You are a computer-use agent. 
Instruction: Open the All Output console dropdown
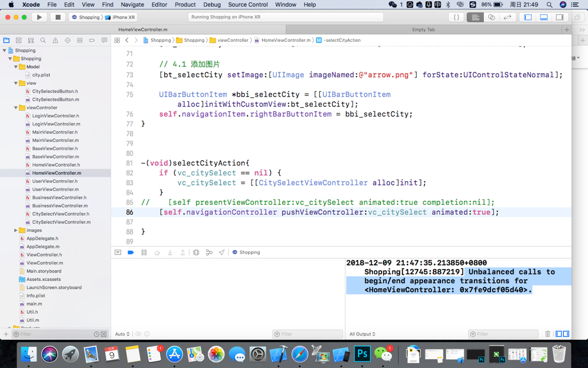362,334
